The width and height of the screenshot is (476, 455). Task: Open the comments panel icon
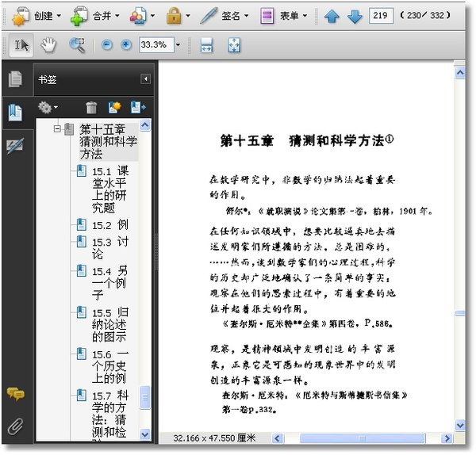click(x=14, y=394)
